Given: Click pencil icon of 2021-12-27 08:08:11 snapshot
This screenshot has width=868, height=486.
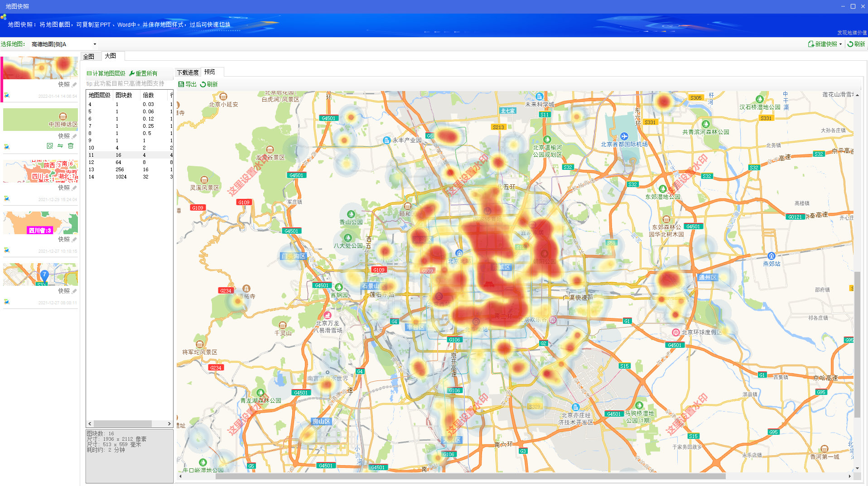Looking at the screenshot, I should [x=74, y=291].
